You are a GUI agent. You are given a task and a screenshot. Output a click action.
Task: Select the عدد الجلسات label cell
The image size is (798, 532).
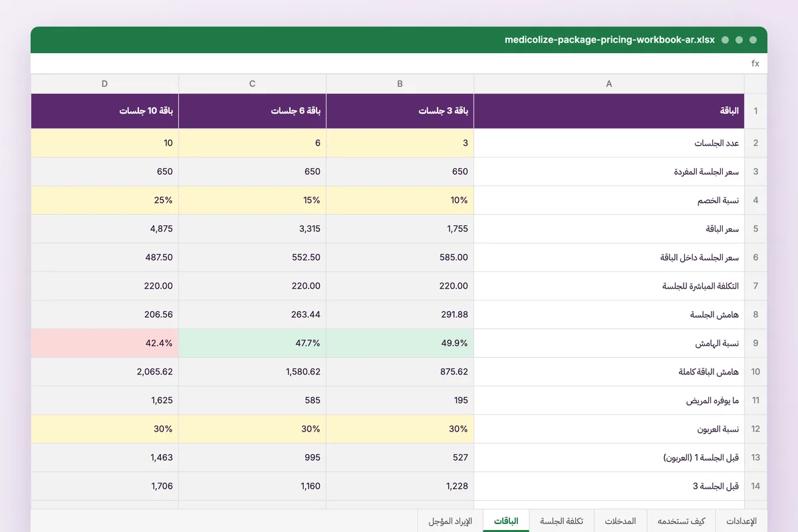click(x=609, y=143)
